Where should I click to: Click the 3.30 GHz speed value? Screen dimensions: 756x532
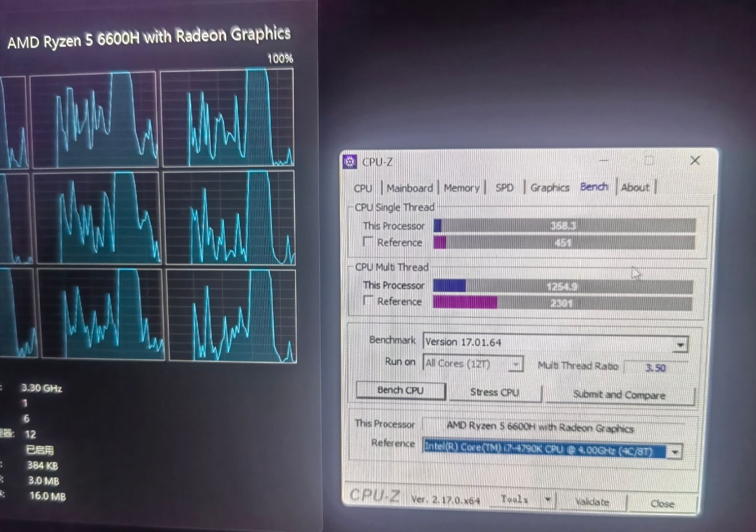coord(42,388)
